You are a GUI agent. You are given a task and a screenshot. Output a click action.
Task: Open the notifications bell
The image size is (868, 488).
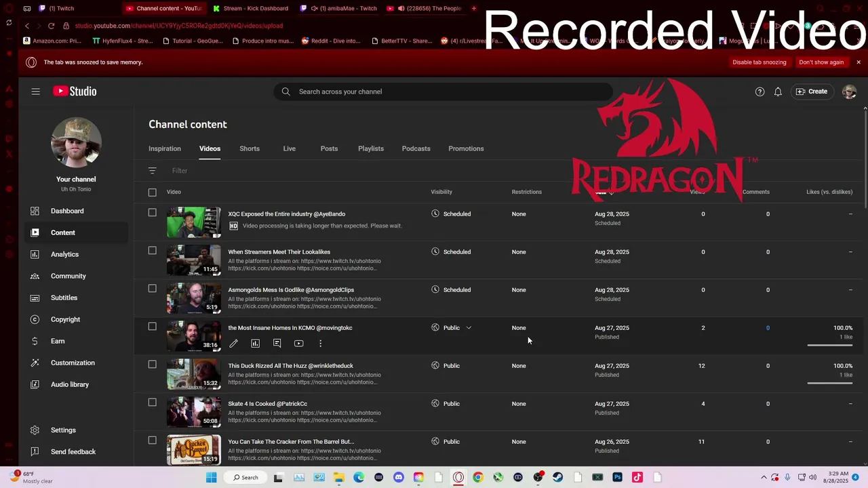tap(778, 91)
